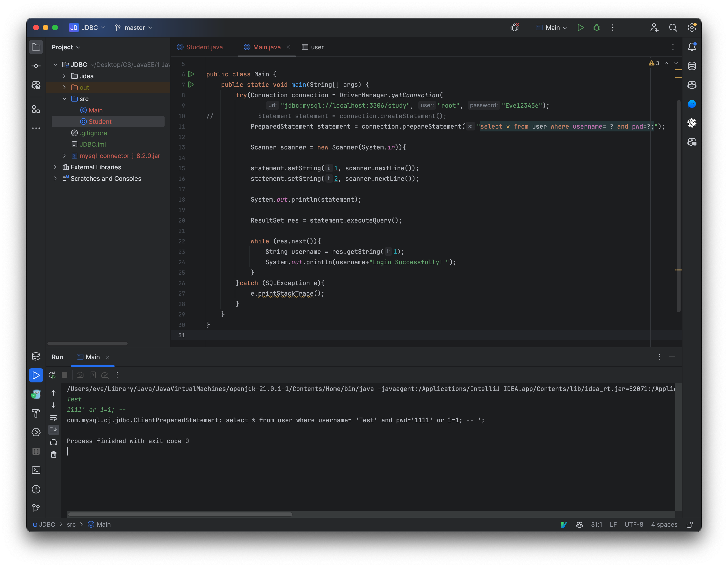
Task: Click the Run Main play button in the top toolbar
Action: tap(580, 28)
